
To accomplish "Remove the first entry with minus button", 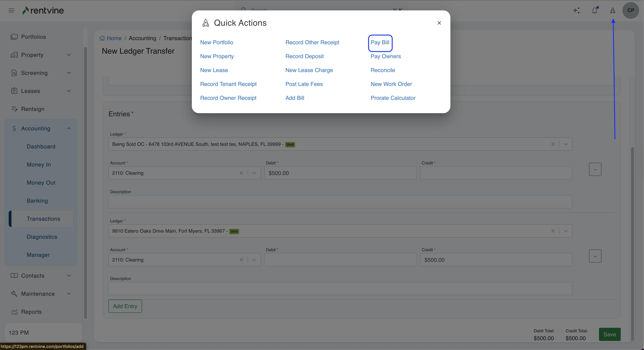I will pyautogui.click(x=595, y=169).
